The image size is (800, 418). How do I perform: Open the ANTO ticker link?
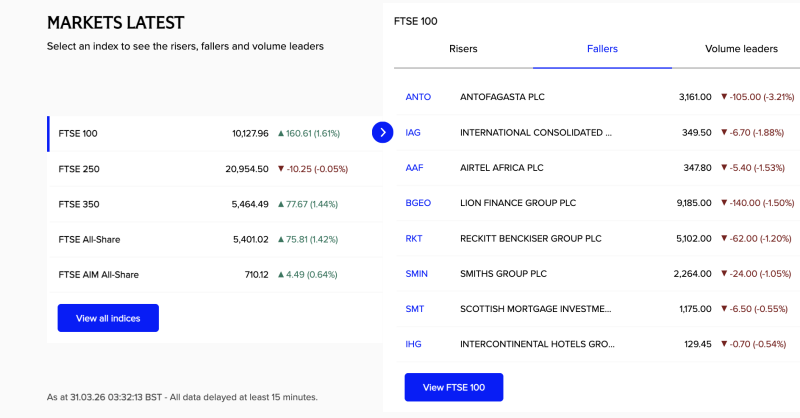click(418, 97)
